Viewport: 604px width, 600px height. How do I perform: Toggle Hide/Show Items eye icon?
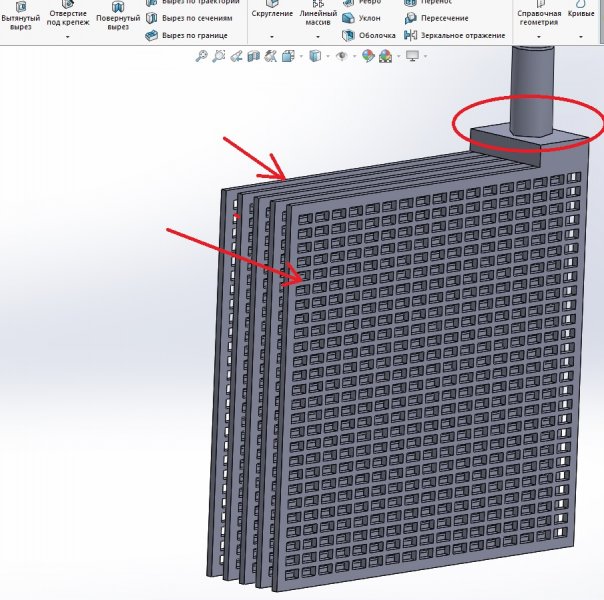click(x=343, y=56)
